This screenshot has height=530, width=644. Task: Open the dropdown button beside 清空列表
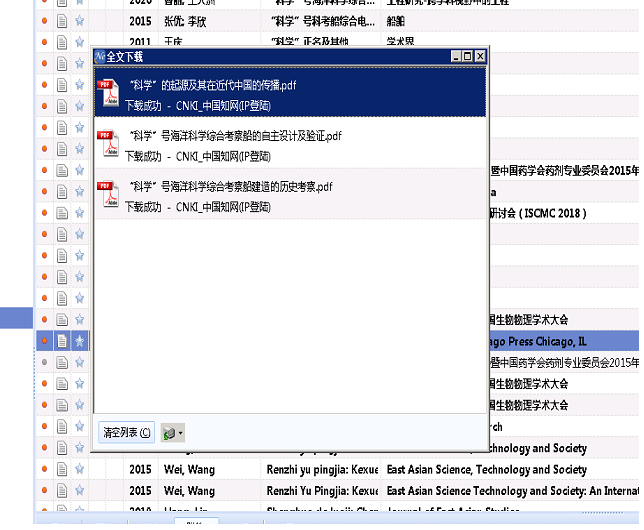pyautogui.click(x=172, y=433)
